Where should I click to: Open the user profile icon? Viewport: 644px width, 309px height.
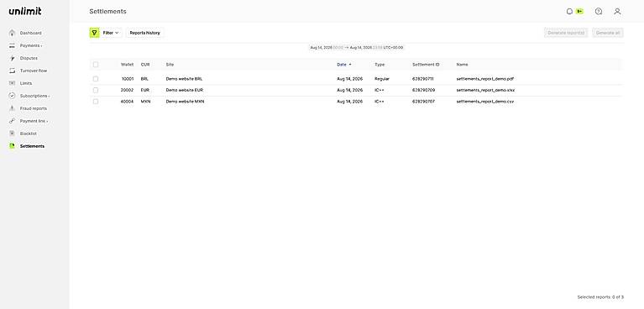point(617,12)
